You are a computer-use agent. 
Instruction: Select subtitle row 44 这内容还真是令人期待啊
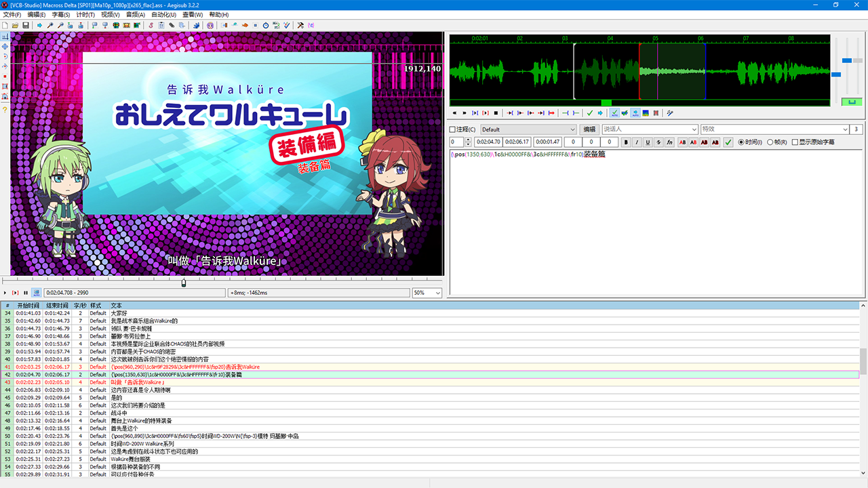[x=429, y=390]
